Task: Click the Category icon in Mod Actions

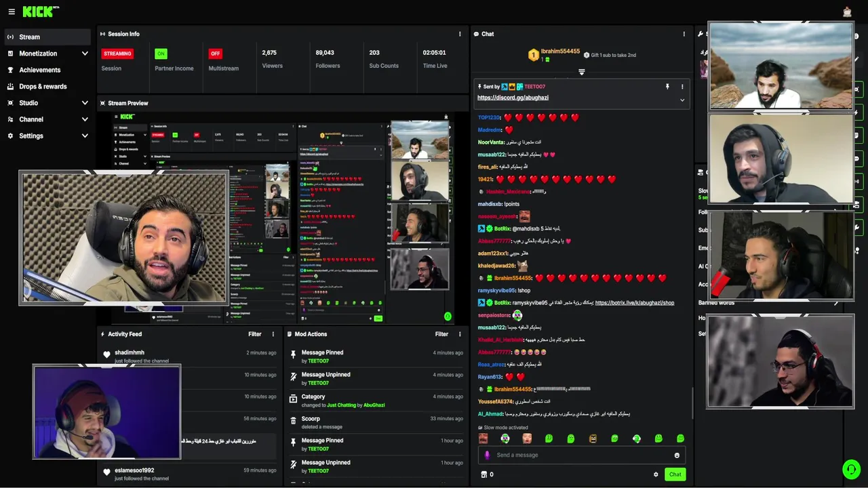Action: click(x=293, y=399)
